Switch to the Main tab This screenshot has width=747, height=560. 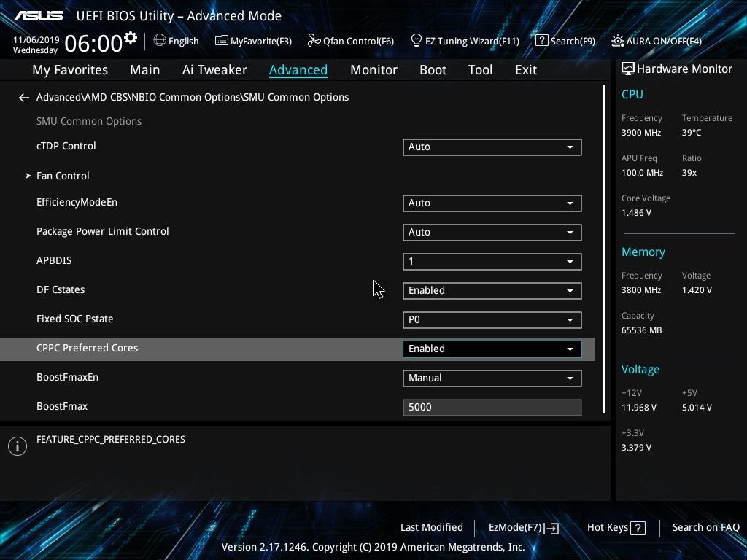click(x=145, y=70)
